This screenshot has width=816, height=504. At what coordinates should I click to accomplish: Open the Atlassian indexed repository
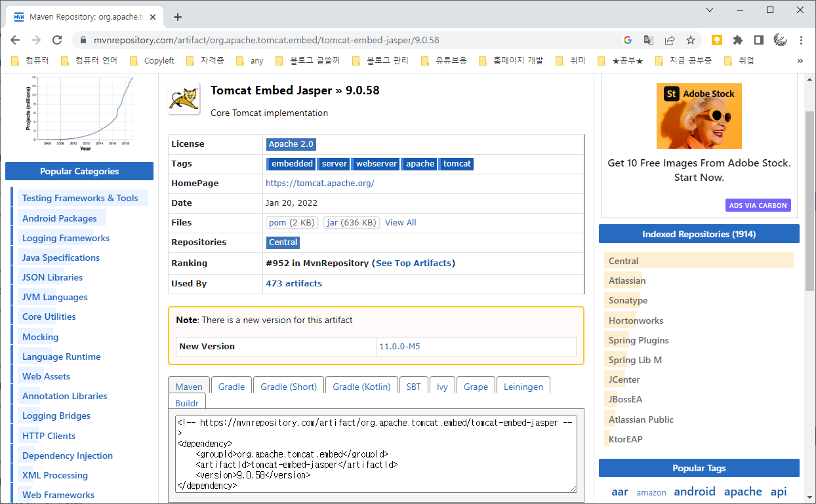coord(627,281)
